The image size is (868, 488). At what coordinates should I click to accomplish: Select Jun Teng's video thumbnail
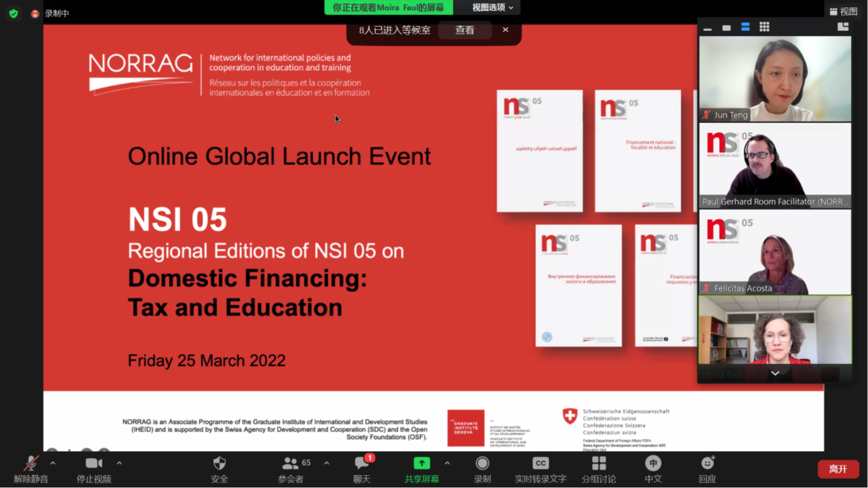pos(775,79)
